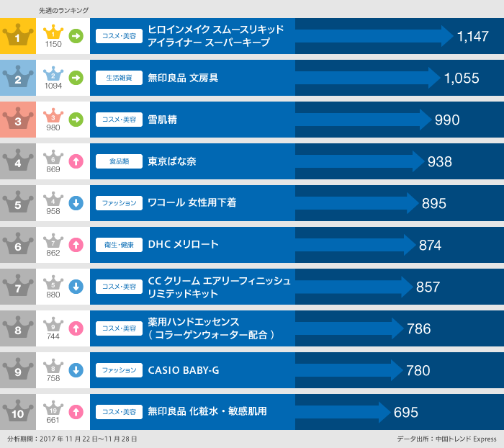This screenshot has height=448, width=504.
Task: Open the ヒロインメイク スムースリキッド item title
Action: [215, 36]
